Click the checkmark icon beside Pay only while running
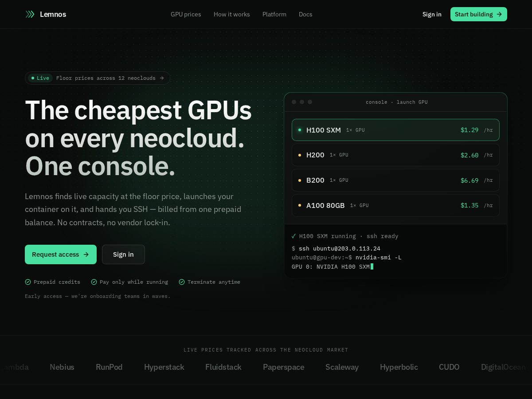This screenshot has width=532, height=399. tap(94, 282)
